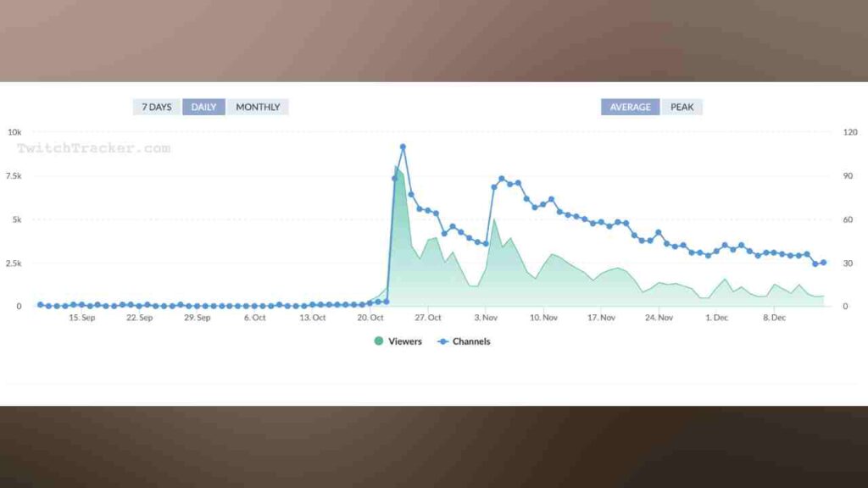The width and height of the screenshot is (868, 488).
Task: Select the AVERAGE stats toggle
Action: (x=630, y=107)
